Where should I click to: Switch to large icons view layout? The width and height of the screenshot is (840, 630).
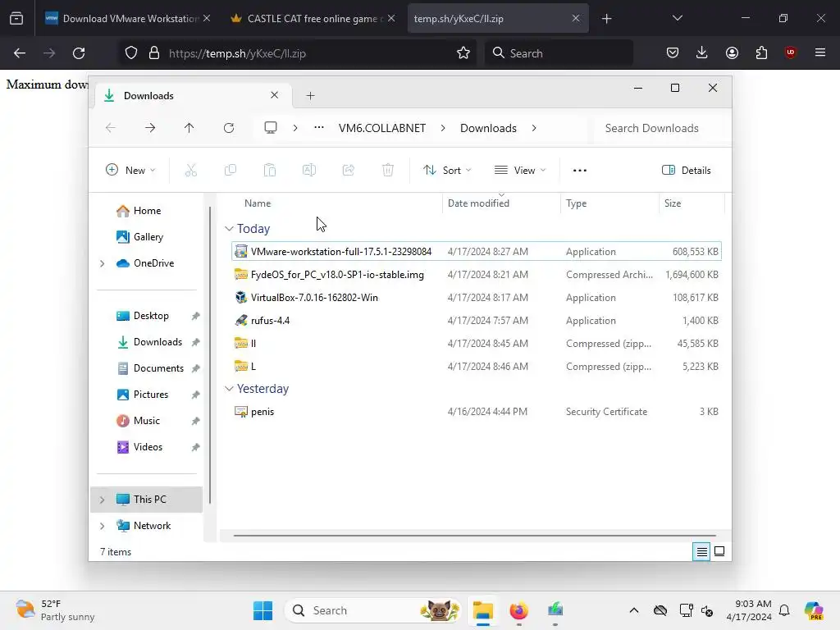[x=719, y=551]
